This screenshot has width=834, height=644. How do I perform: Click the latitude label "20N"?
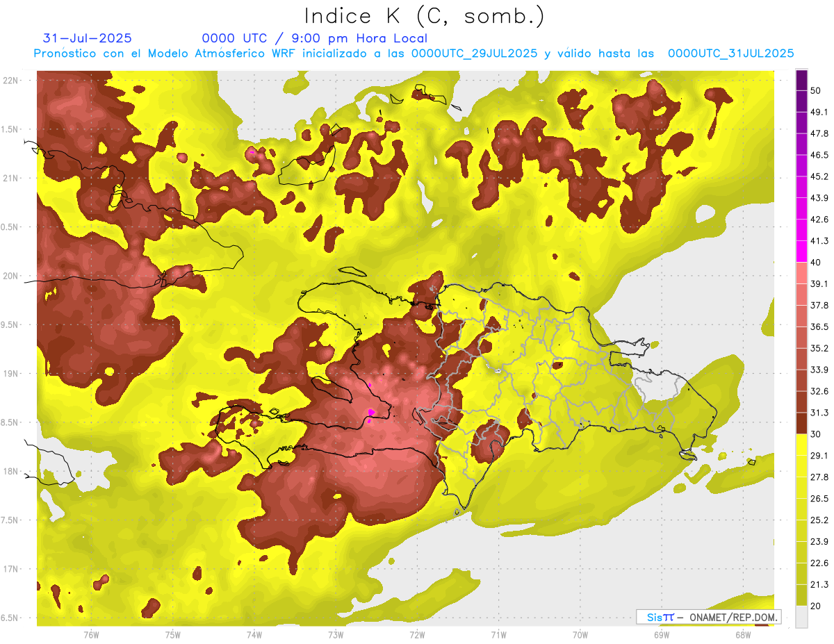tap(11, 276)
